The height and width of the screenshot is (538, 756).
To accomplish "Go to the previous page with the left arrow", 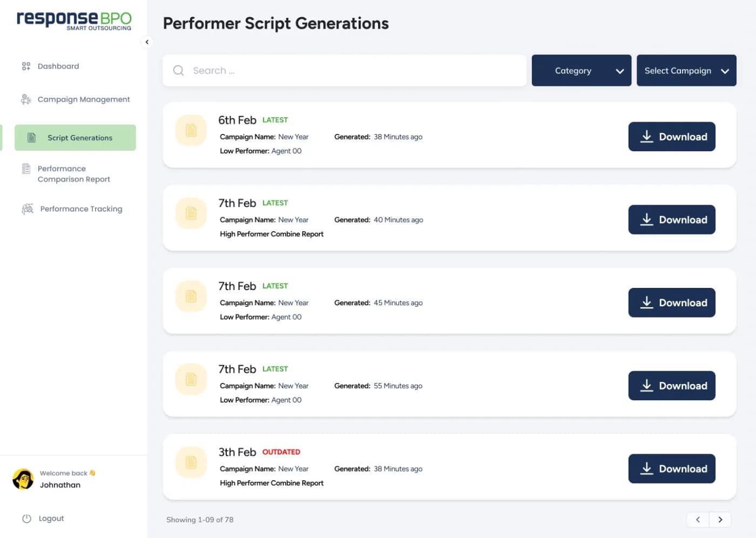I will (x=698, y=520).
